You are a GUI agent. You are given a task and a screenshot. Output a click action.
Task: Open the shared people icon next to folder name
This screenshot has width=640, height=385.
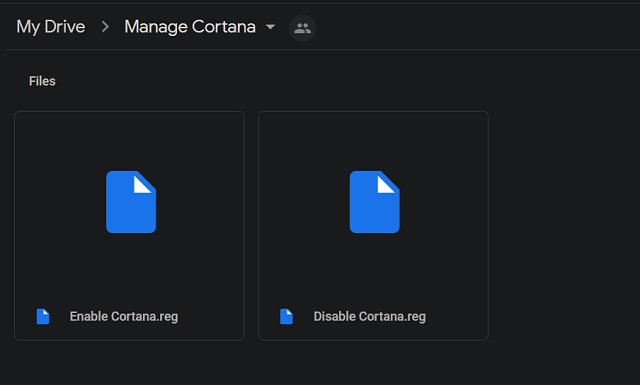[x=302, y=28]
